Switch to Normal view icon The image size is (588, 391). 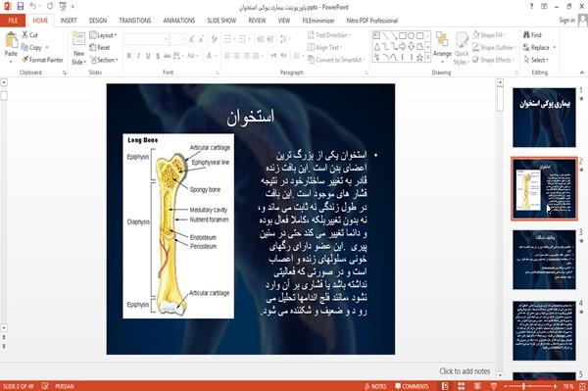point(445,386)
